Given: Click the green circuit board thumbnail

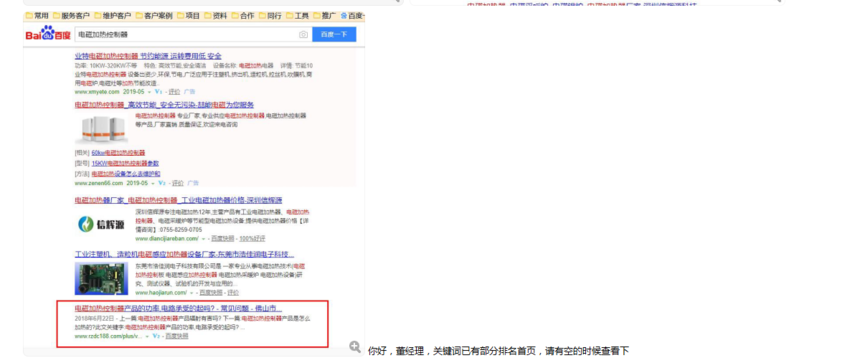Looking at the screenshot, I should (x=101, y=279).
